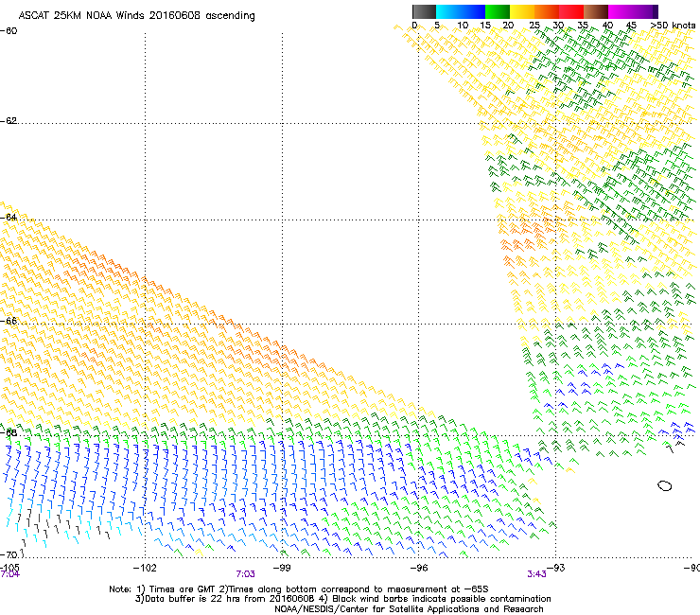The image size is (700, 615).
Task: Click the brown 35-40 knots color segment
Action: (x=596, y=11)
